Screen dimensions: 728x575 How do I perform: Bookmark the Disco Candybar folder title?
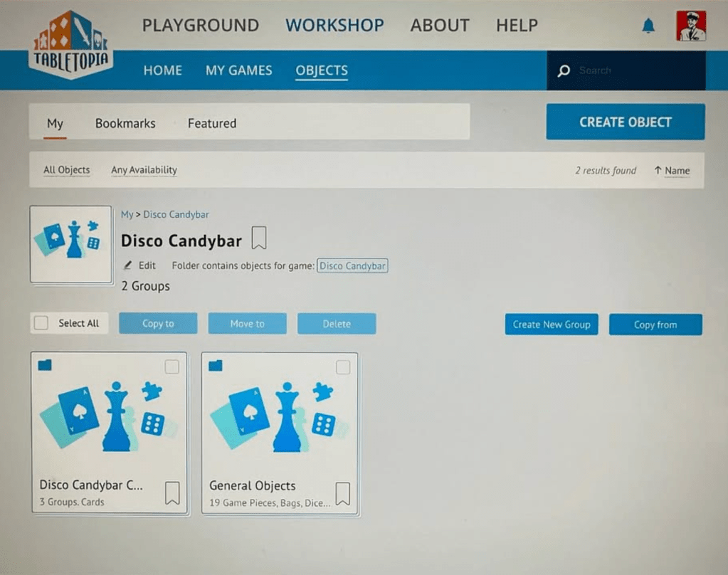point(259,239)
